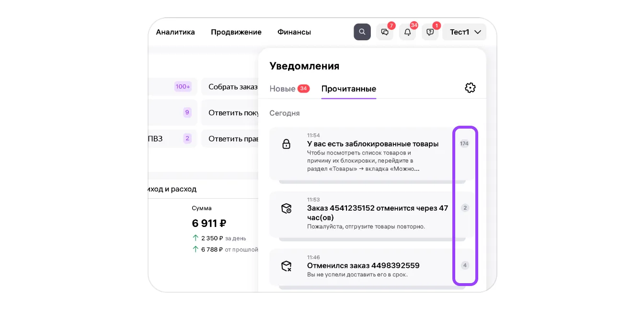Open the Продвижение menu
The width and height of the screenshot is (644, 310).
click(236, 32)
